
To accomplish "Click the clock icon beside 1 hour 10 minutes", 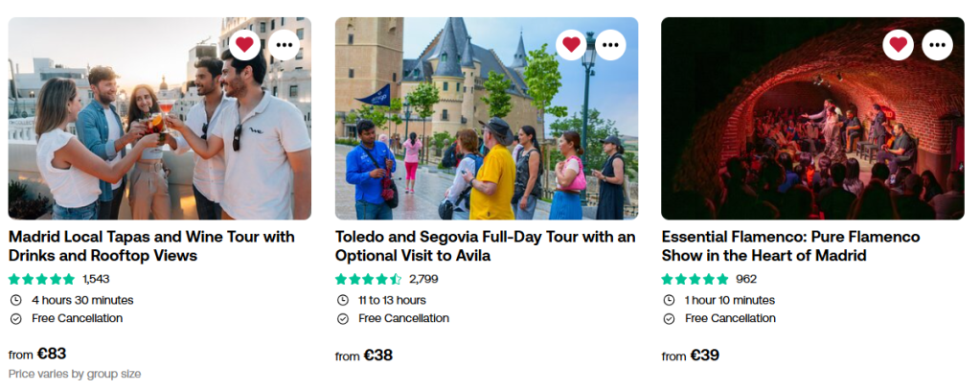I will point(669,300).
